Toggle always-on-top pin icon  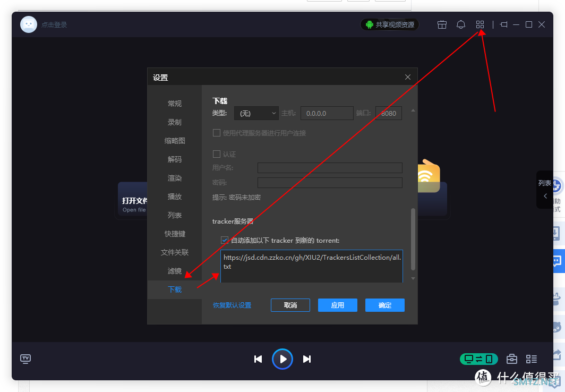(x=503, y=24)
